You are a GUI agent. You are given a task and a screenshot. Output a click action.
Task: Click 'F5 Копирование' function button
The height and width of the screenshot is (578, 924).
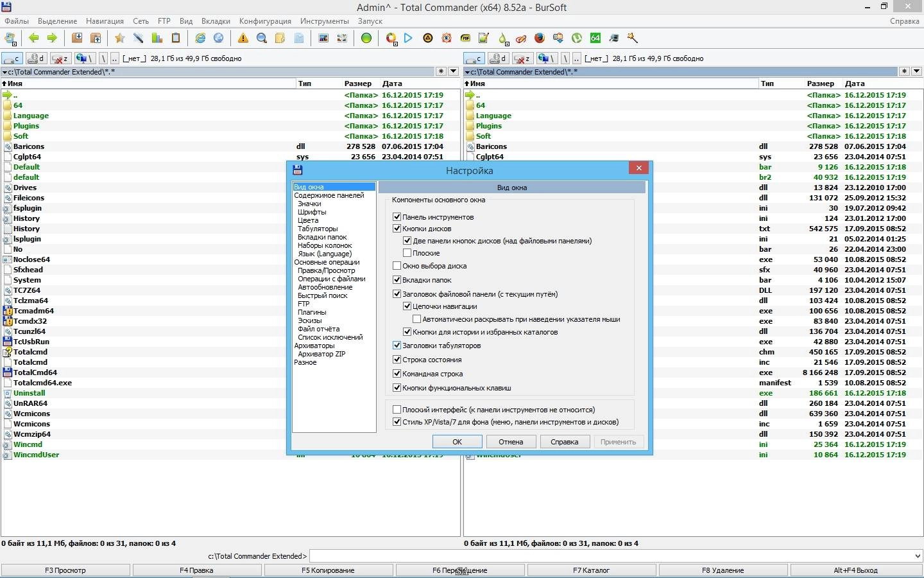click(x=328, y=570)
